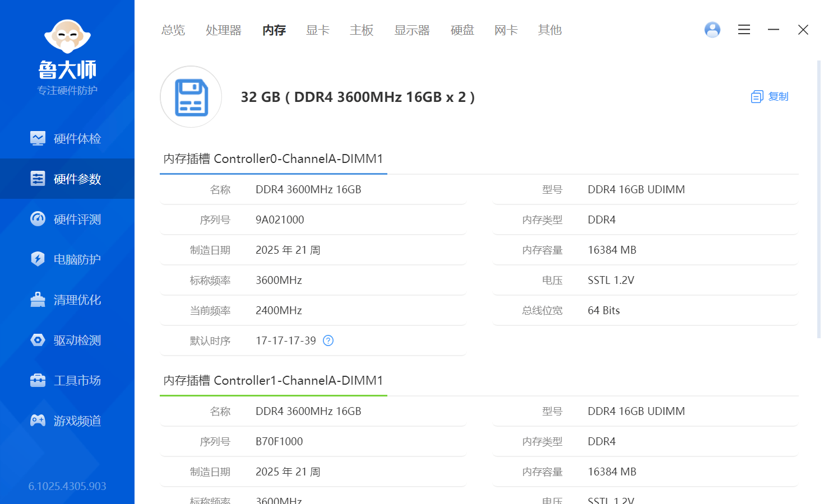The image size is (824, 504).
Task: Click the copy icon next to 复制
Action: click(757, 97)
